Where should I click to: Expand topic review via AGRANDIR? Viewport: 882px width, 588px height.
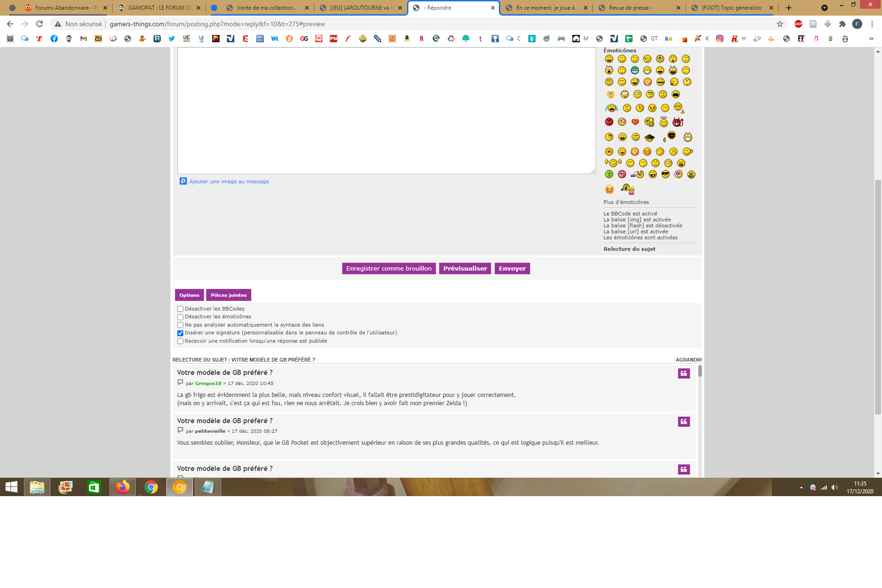point(688,360)
